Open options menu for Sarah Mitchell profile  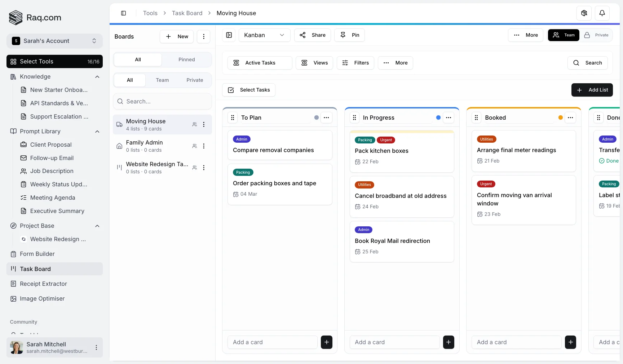point(96,348)
